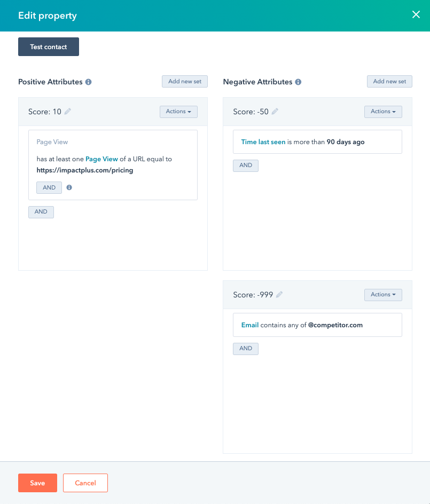Click the info icon next to Positive Attributes
This screenshot has height=504, width=430.
[x=89, y=82]
